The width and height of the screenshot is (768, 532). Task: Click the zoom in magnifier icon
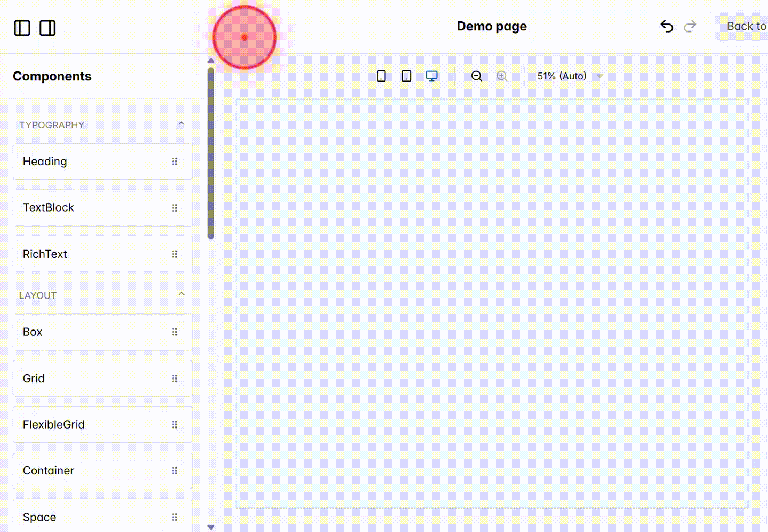(x=502, y=76)
